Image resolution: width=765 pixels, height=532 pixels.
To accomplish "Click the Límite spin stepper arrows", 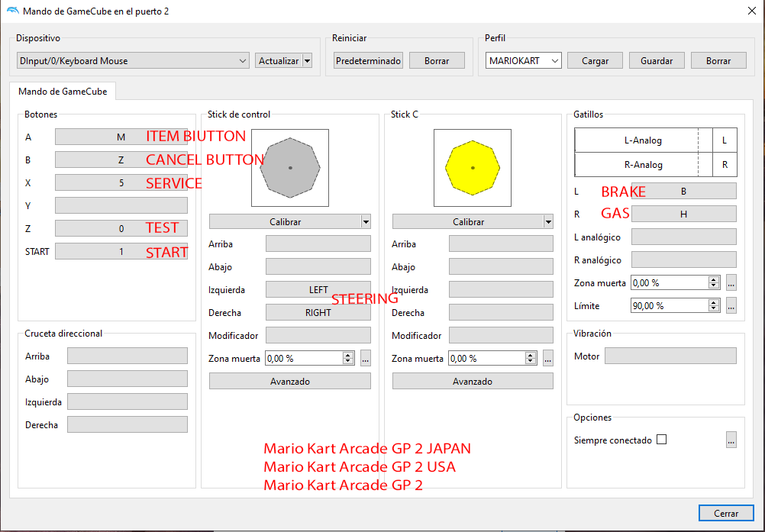I will (x=714, y=306).
